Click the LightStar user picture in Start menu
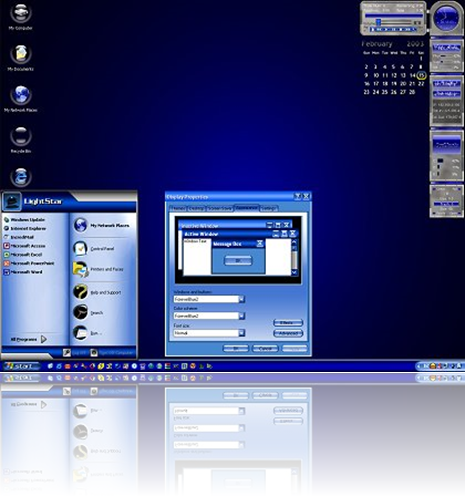Viewport: 465px width, 496px height. pos(12,201)
